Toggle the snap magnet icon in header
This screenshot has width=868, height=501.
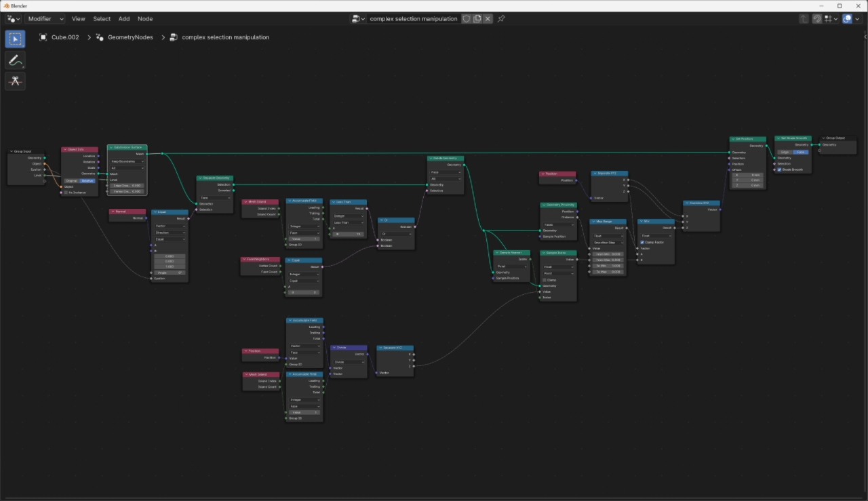(817, 19)
